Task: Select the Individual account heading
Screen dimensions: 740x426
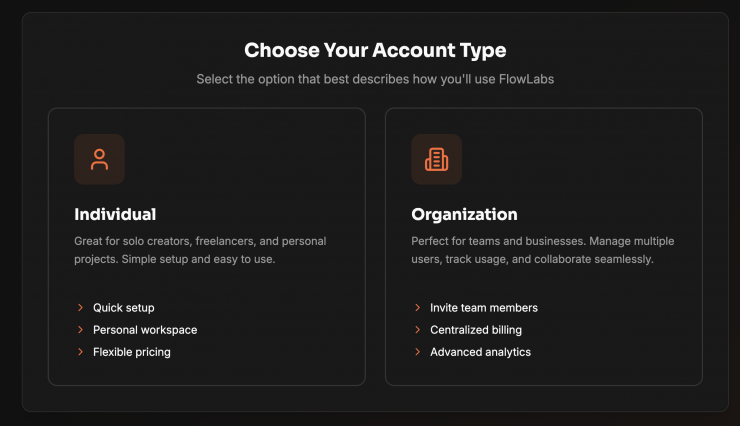Action: [x=115, y=214]
